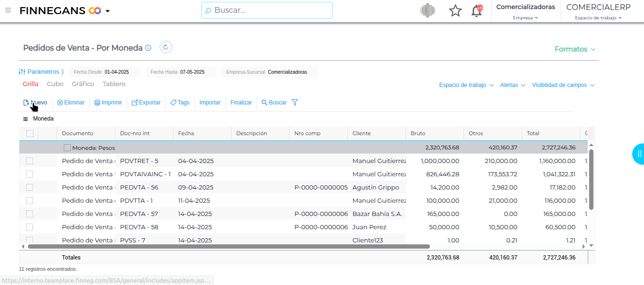Switch to the Cubo tab
This screenshot has height=285, width=644.
55,84
